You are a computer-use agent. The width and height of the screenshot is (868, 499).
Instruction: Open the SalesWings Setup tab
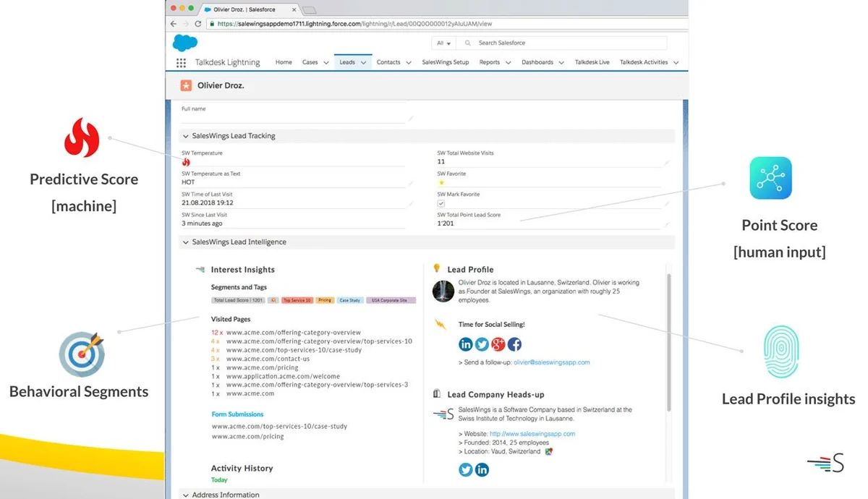pyautogui.click(x=446, y=62)
